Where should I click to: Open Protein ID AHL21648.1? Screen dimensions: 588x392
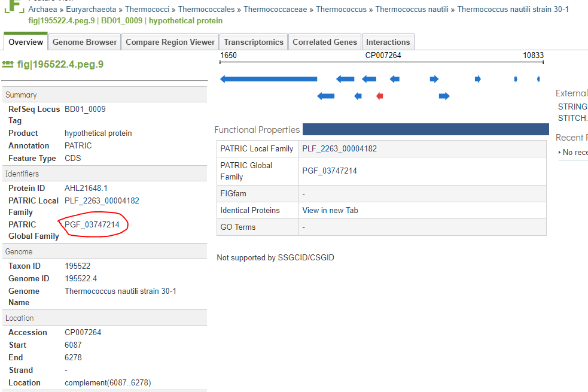[x=86, y=188]
